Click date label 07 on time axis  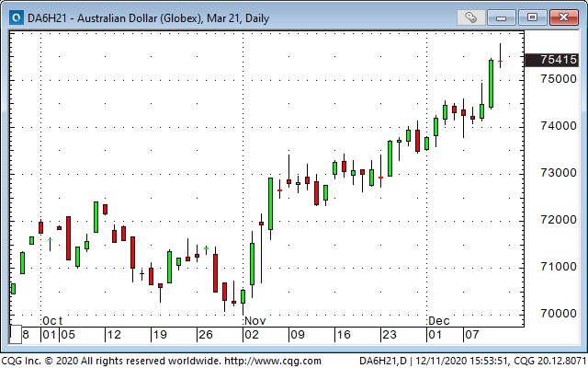[x=471, y=335]
